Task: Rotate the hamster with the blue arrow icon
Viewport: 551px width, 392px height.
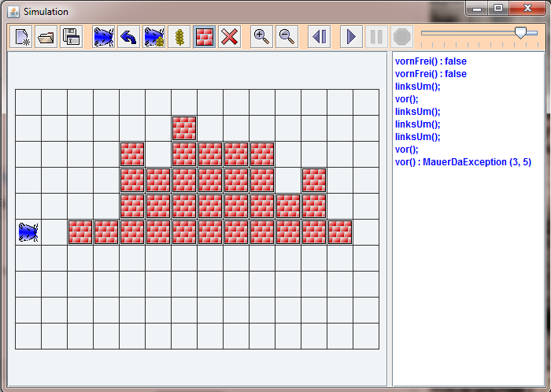Action: [x=128, y=36]
